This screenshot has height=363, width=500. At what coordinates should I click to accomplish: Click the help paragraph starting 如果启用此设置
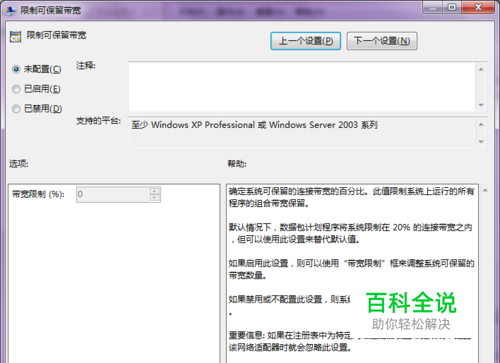click(351, 269)
